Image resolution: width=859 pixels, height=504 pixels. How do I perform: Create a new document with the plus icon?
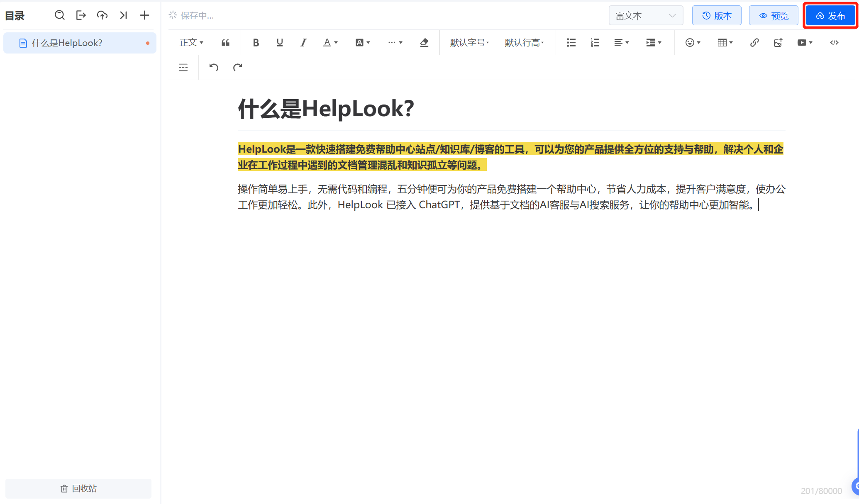pos(144,15)
